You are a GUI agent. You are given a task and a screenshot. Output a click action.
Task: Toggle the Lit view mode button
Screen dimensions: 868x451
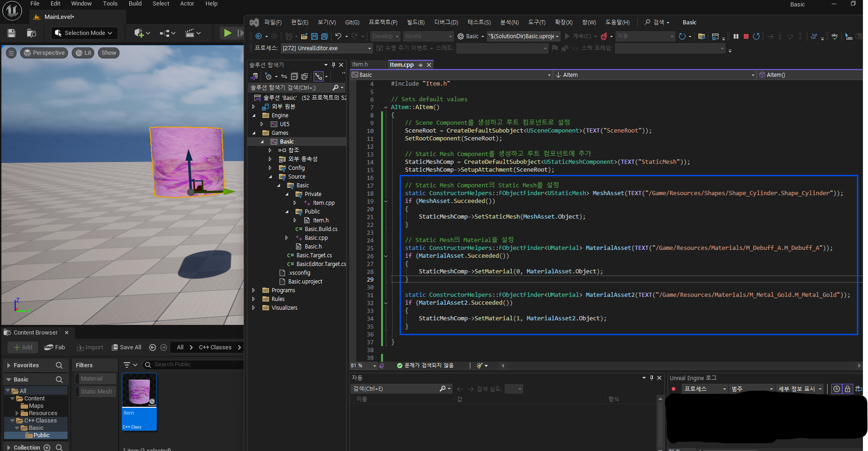click(84, 53)
